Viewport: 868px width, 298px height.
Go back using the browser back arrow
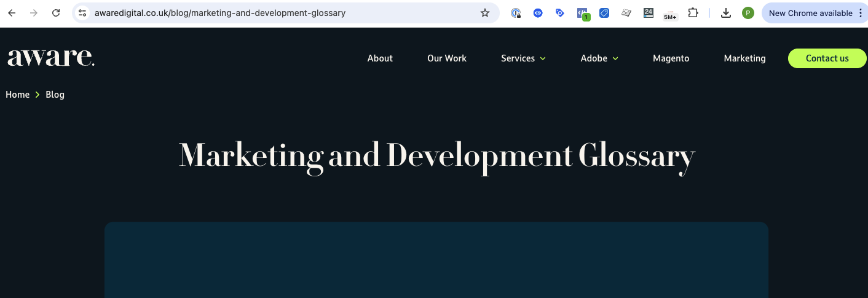(12, 13)
